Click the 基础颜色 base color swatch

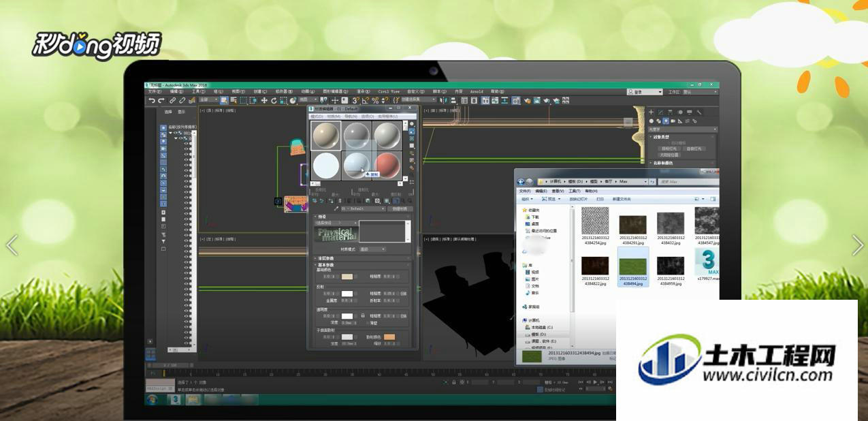347,277
